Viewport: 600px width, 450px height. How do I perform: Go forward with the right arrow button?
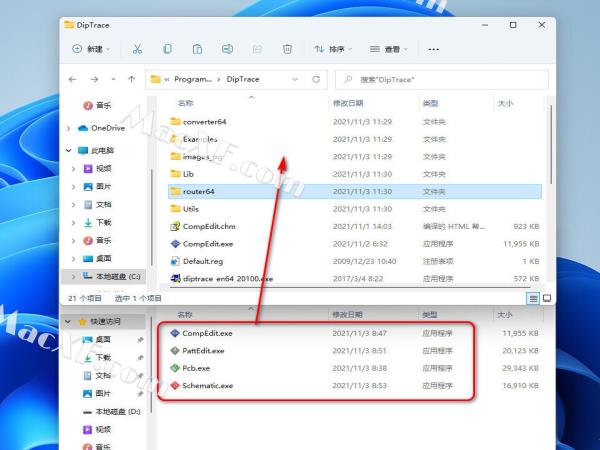pos(94,79)
